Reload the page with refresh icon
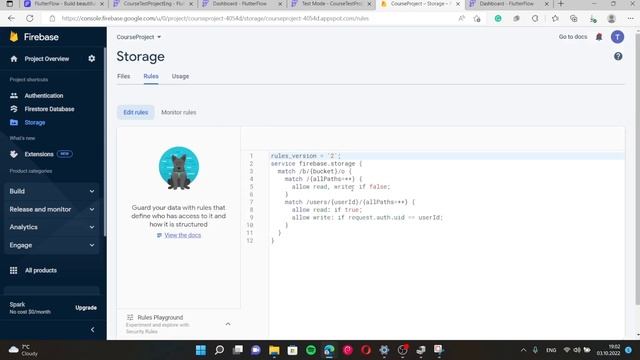Screen dimensions: 640x360 [x=30, y=18]
